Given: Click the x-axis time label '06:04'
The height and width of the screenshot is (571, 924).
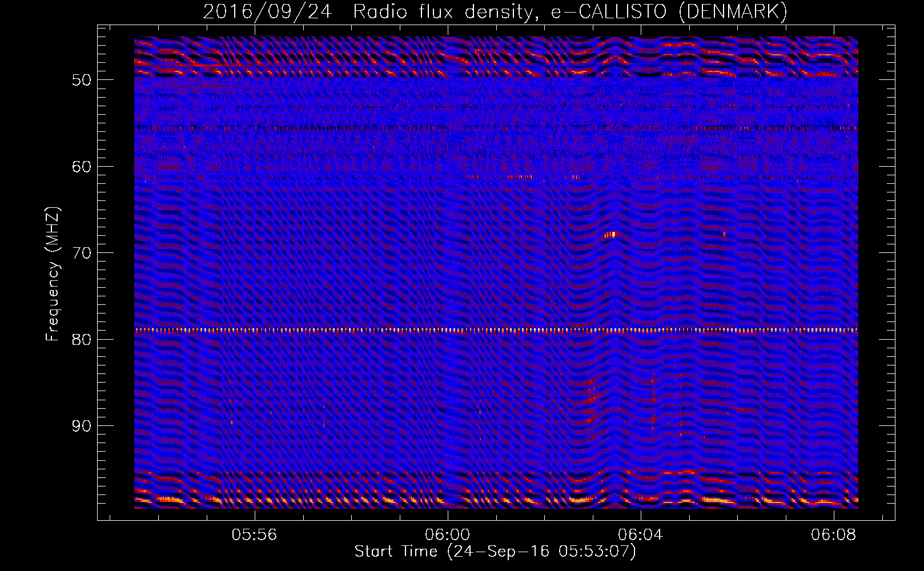Looking at the screenshot, I should click(640, 534).
